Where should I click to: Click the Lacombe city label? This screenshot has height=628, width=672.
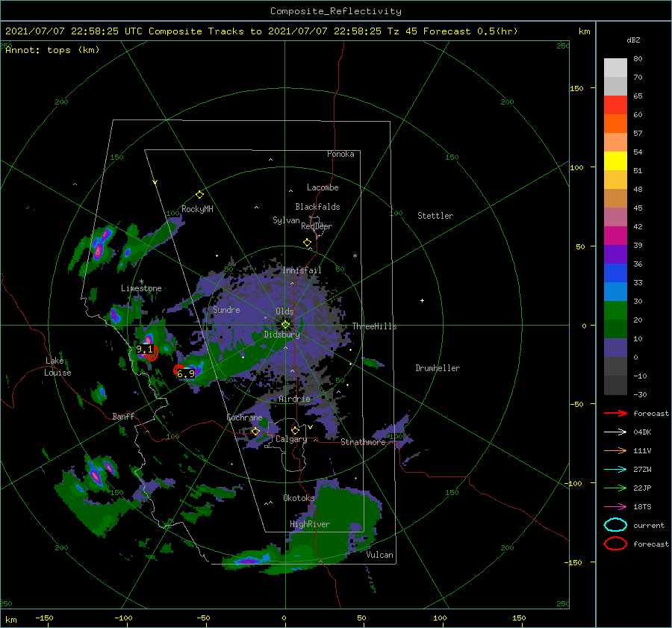pyautogui.click(x=323, y=187)
